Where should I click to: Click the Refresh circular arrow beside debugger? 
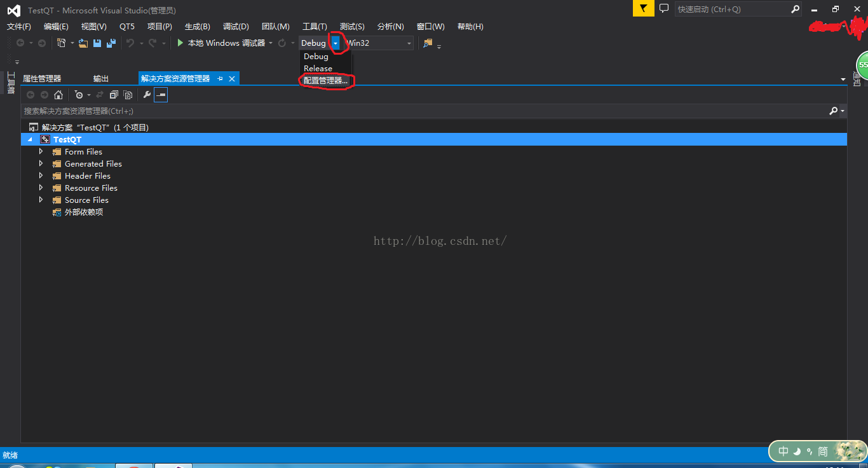pyautogui.click(x=282, y=43)
